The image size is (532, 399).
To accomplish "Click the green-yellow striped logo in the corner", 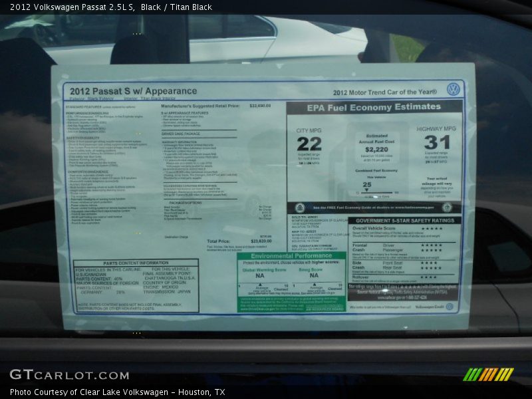I will tap(488, 374).
